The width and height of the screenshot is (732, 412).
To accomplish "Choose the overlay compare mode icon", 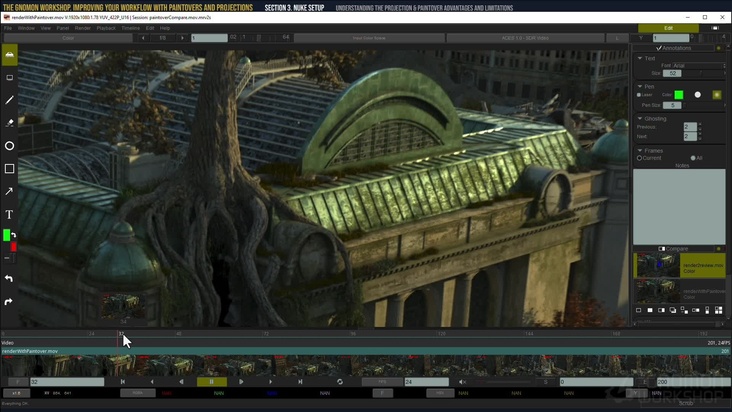I will click(x=673, y=310).
